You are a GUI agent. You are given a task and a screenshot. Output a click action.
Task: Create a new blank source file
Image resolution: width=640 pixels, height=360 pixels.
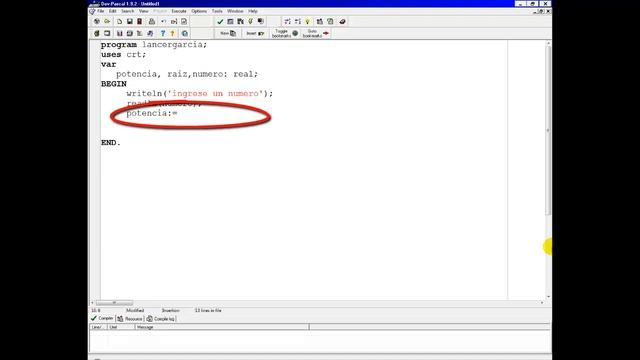click(x=119, y=21)
